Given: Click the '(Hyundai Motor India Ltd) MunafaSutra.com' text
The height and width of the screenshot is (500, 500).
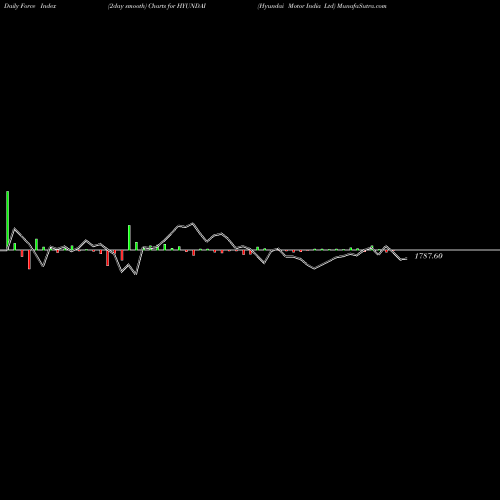Looking at the screenshot, I should [x=322, y=6].
